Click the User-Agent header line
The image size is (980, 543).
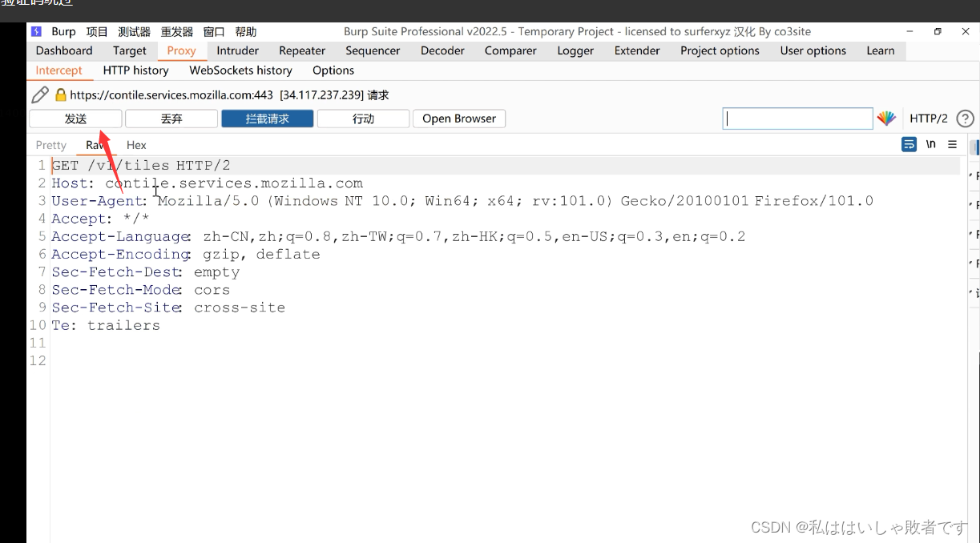(x=462, y=201)
